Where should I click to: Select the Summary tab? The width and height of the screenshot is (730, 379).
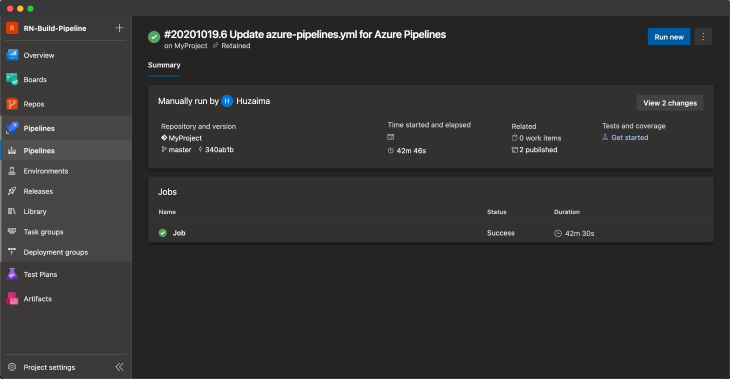164,65
